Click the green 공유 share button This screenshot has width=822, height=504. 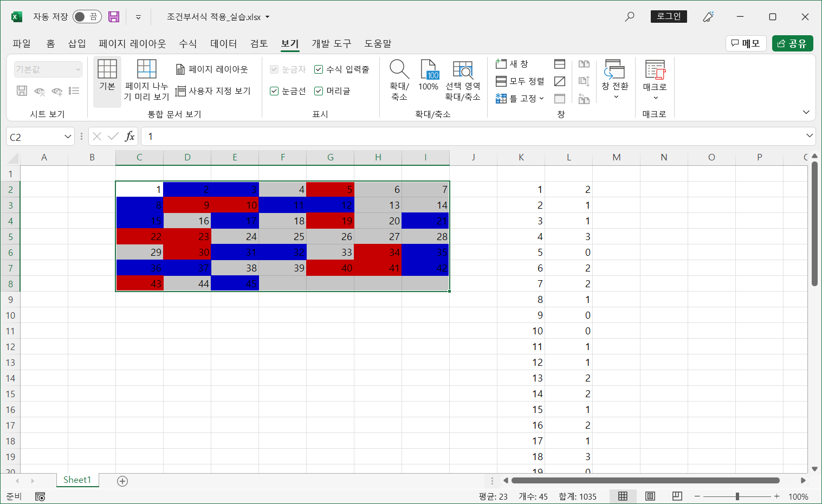792,43
